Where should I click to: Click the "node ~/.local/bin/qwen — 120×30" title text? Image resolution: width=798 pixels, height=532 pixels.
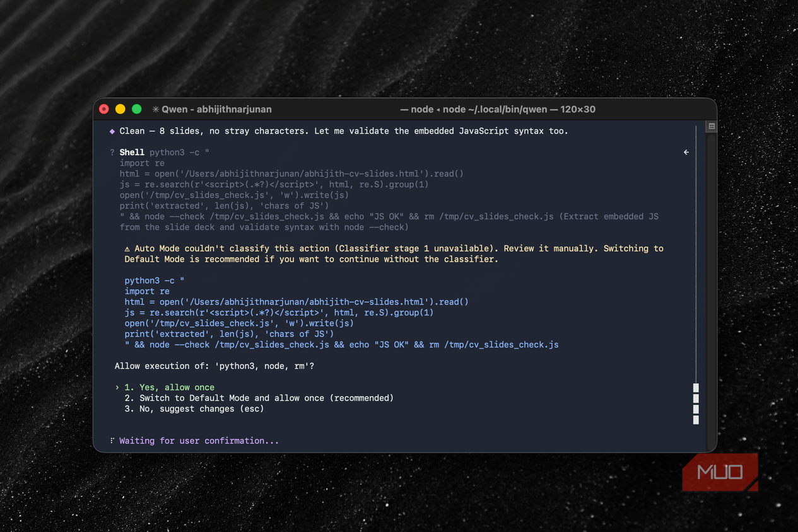(x=519, y=109)
